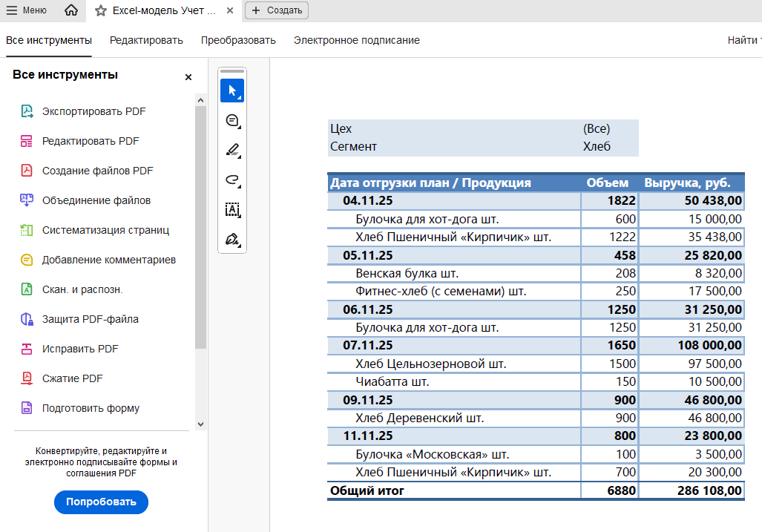Open the add text box tool
Viewport: 762px width, 532px height.
coord(231,210)
